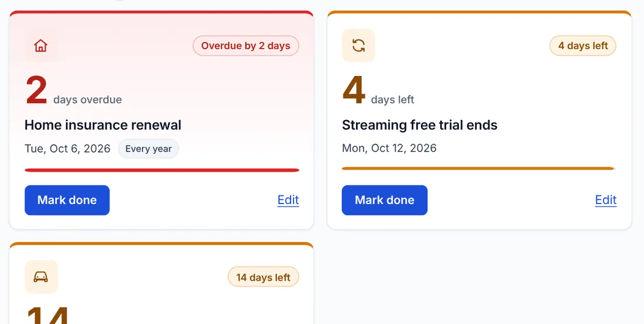
Task: Open the Home insurance renewal title
Action: click(x=102, y=125)
